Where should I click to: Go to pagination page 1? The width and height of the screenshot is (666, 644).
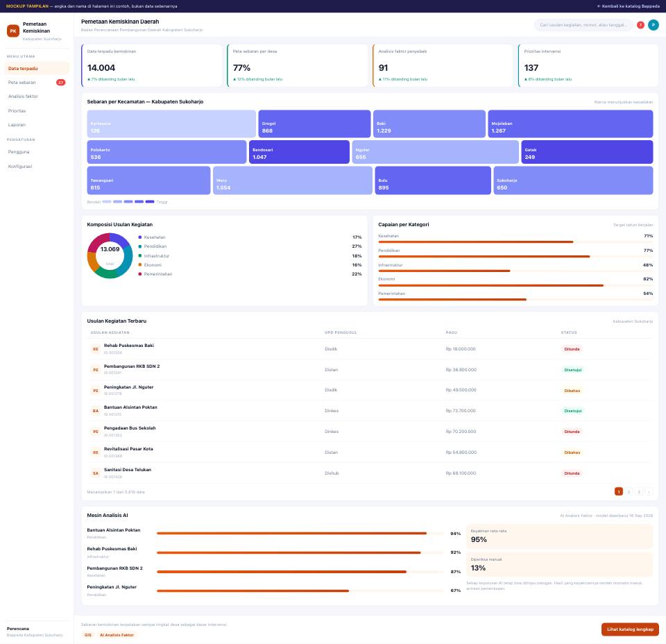618,491
